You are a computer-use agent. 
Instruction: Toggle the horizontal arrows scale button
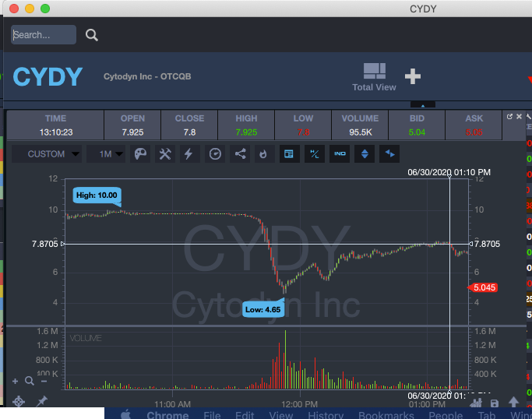pyautogui.click(x=389, y=154)
